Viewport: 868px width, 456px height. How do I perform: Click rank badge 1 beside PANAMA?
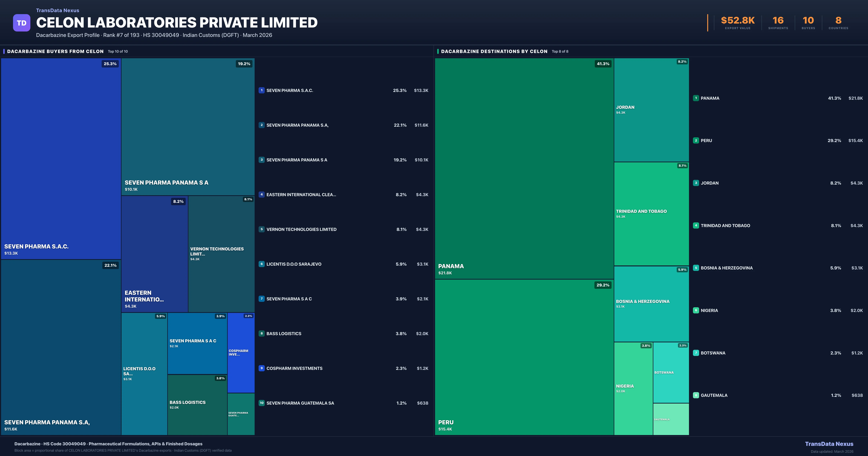[x=696, y=98]
